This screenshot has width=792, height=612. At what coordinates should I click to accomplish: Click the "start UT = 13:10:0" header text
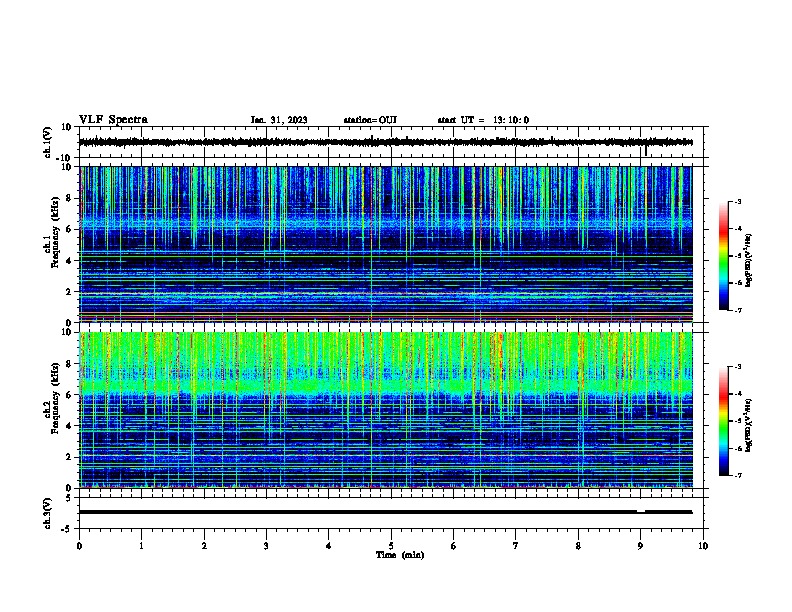pos(483,120)
